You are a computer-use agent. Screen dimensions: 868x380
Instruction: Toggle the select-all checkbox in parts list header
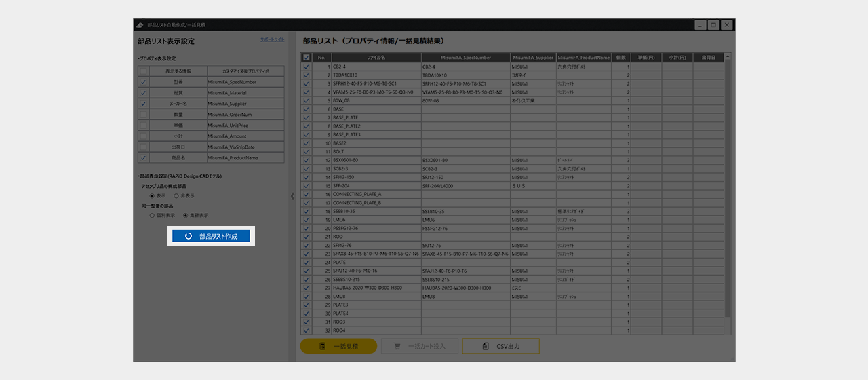point(307,58)
